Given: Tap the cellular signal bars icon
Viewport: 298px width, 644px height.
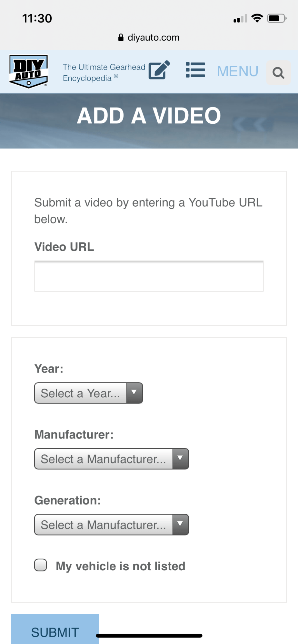Looking at the screenshot, I should tap(240, 18).
